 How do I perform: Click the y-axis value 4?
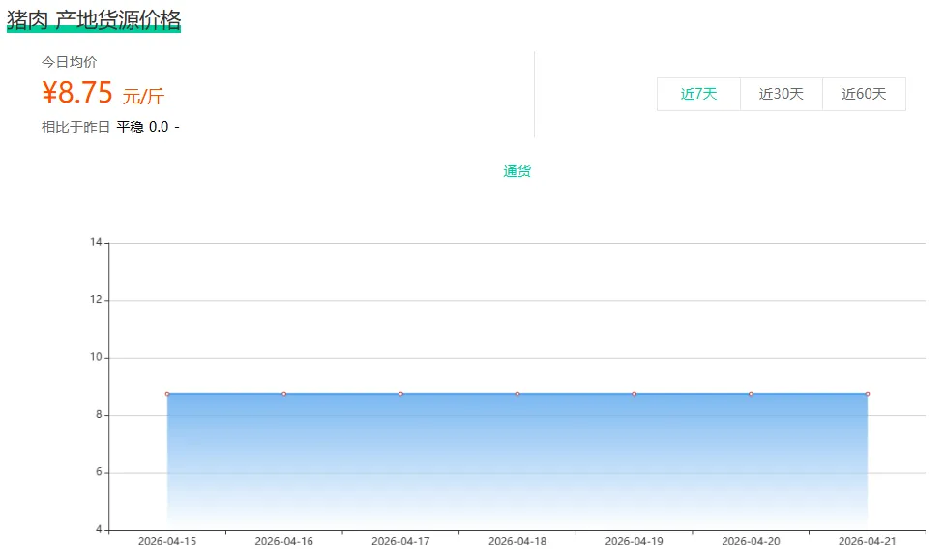[x=99, y=529]
